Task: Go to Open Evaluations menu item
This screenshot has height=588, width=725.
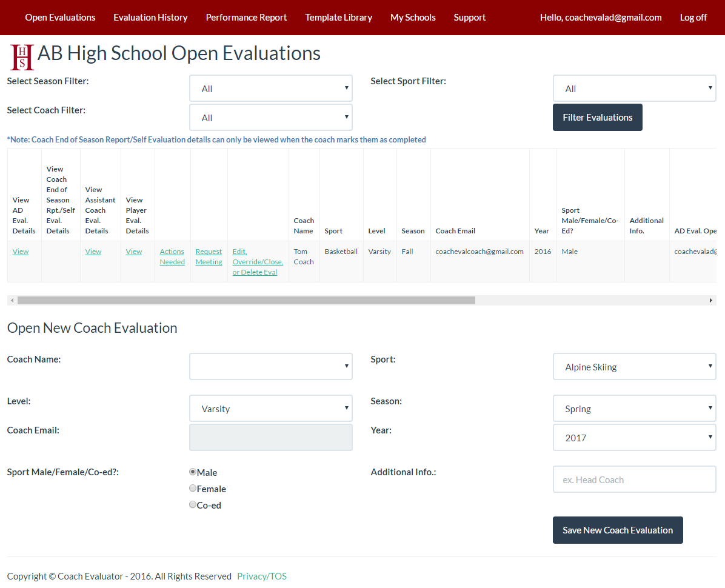Action: 60,18
